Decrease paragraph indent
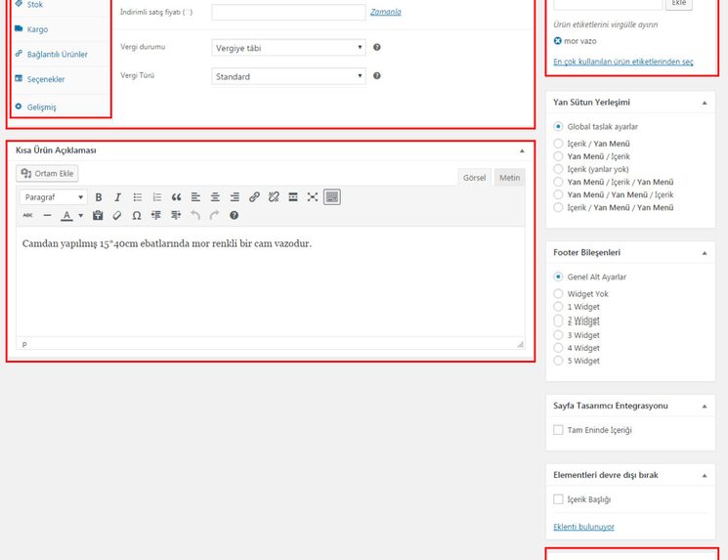The image size is (728, 560). pyautogui.click(x=156, y=215)
